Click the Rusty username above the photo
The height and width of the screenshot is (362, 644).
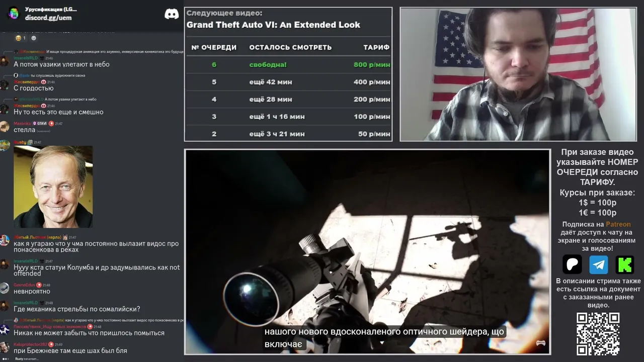coord(20,142)
